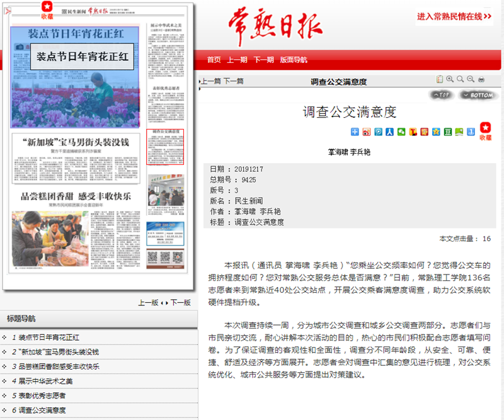Go to 下一篇 next article

point(234,81)
